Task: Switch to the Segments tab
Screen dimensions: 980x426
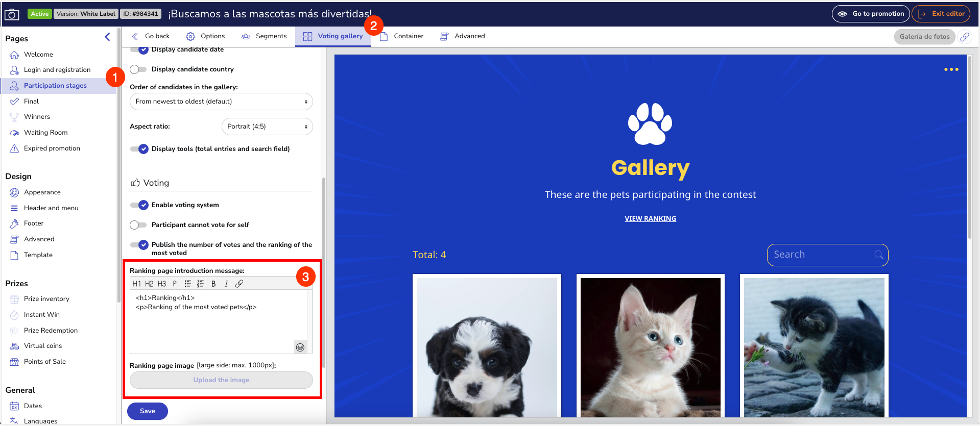Action: click(x=264, y=36)
